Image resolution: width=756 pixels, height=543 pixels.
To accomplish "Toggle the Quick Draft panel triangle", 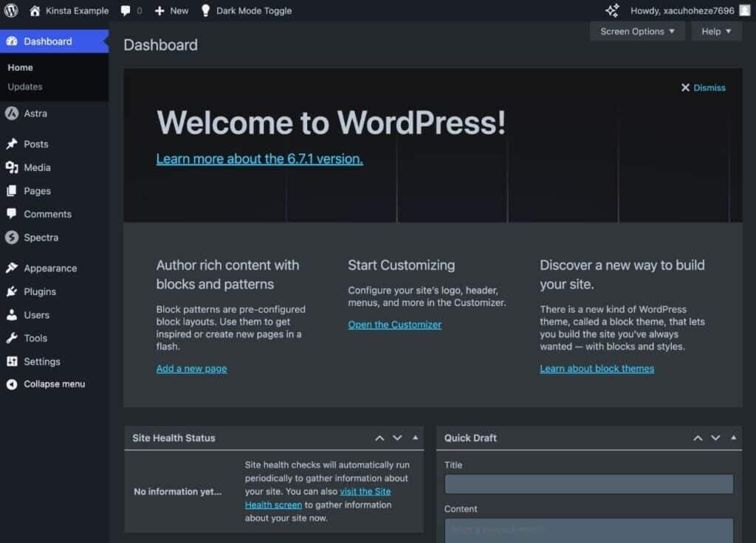I will click(733, 437).
